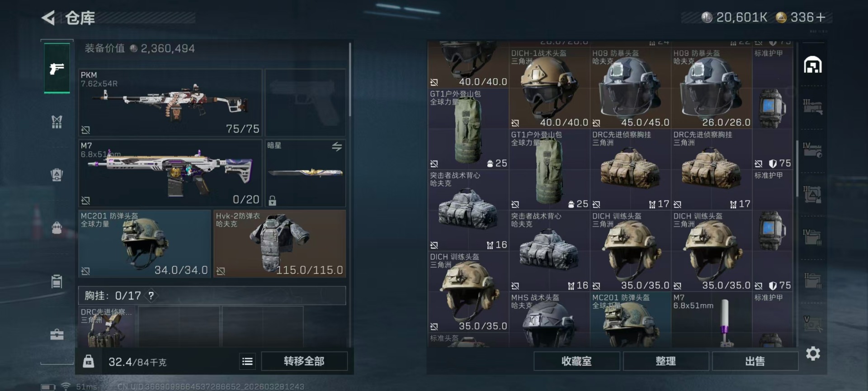Click the 出售 sell button
The image size is (868, 391).
[x=755, y=361]
